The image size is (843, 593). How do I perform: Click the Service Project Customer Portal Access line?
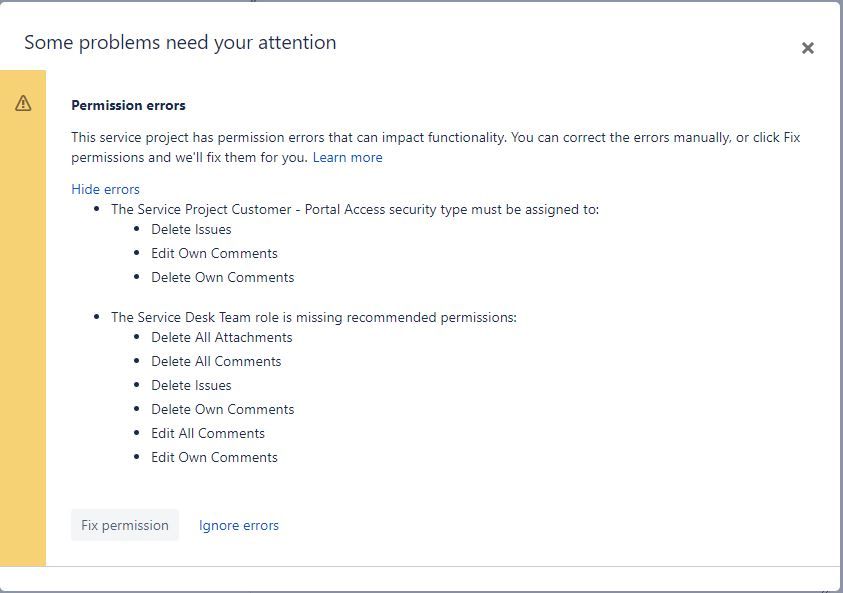355,210
